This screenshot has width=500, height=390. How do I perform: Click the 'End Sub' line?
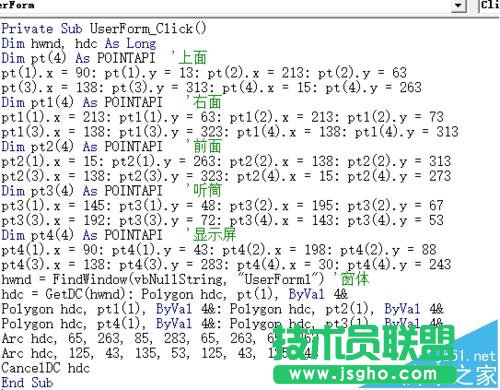[x=27, y=382]
